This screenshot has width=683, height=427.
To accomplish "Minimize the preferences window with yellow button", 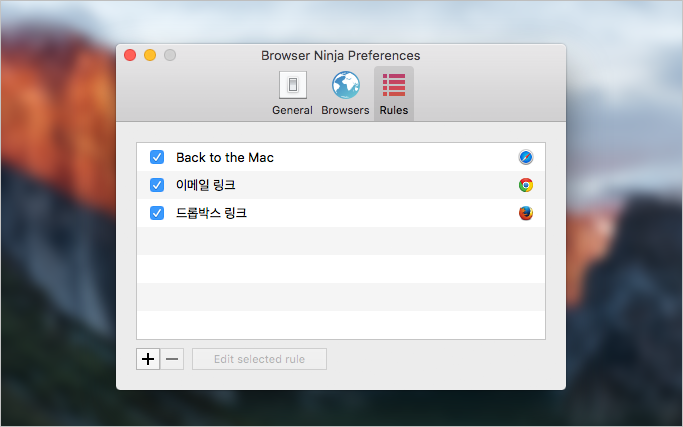I will 150,55.
